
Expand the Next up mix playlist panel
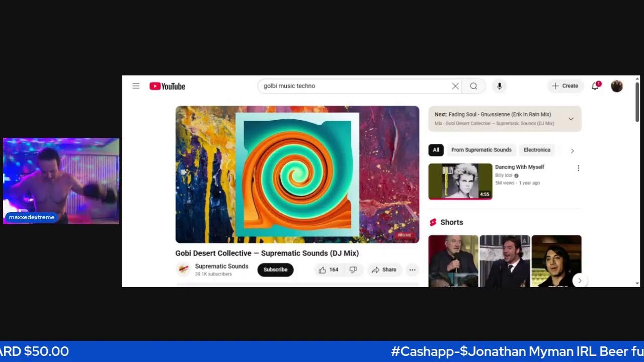[x=571, y=119]
